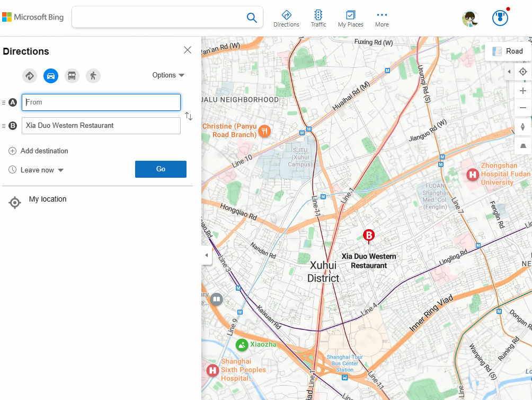The height and width of the screenshot is (400, 532).
Task: Open the More menu
Action: pos(382,19)
